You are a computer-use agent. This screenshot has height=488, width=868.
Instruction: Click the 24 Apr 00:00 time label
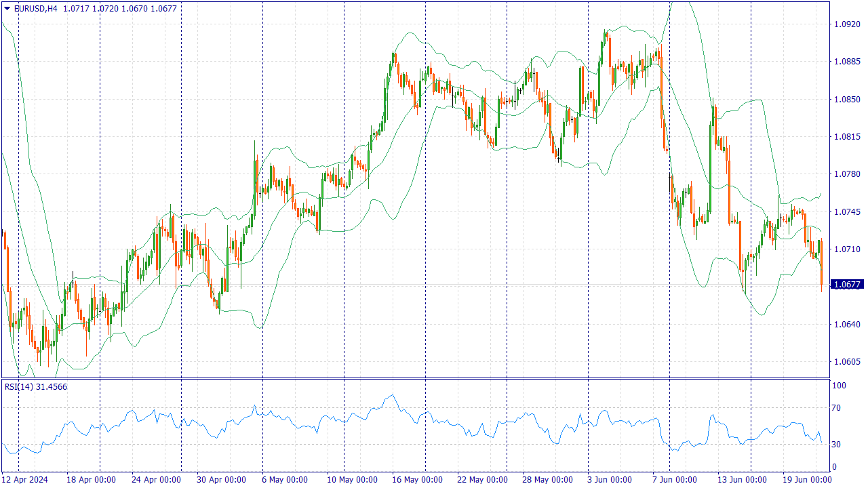[156, 480]
